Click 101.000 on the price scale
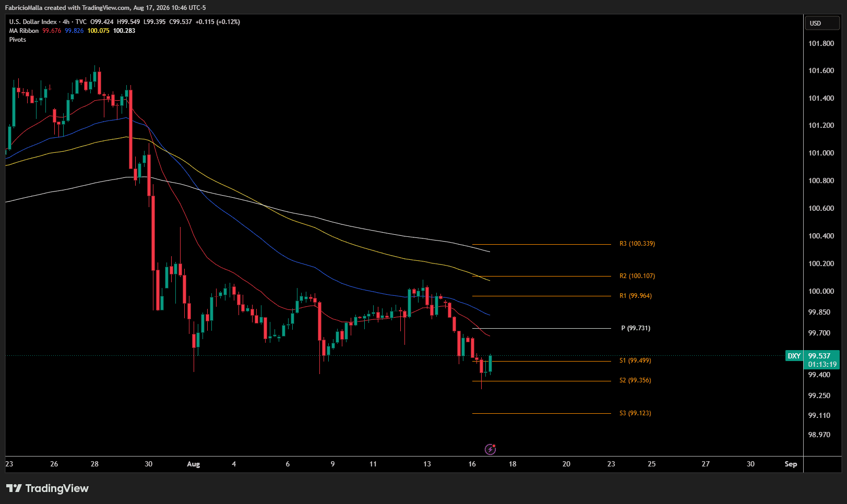The height and width of the screenshot is (504, 847). coord(821,153)
